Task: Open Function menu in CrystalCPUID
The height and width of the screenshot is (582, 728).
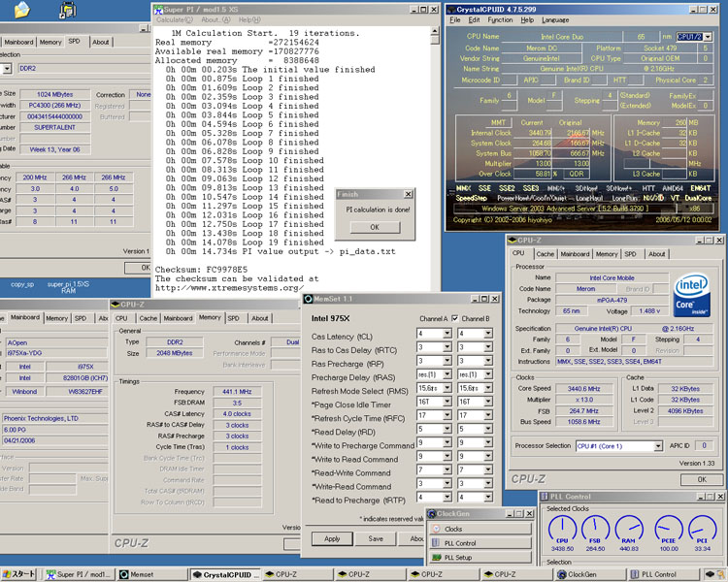Action: (500, 20)
